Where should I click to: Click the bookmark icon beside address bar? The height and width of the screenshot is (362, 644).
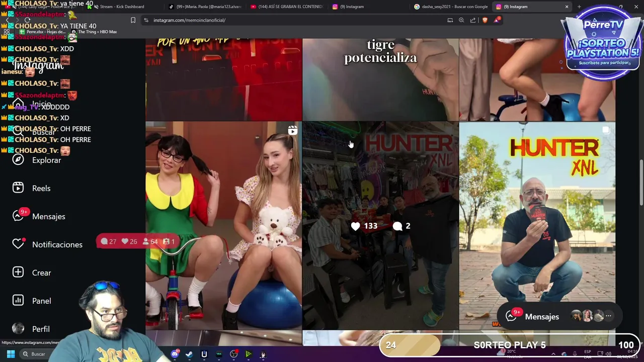point(133,20)
